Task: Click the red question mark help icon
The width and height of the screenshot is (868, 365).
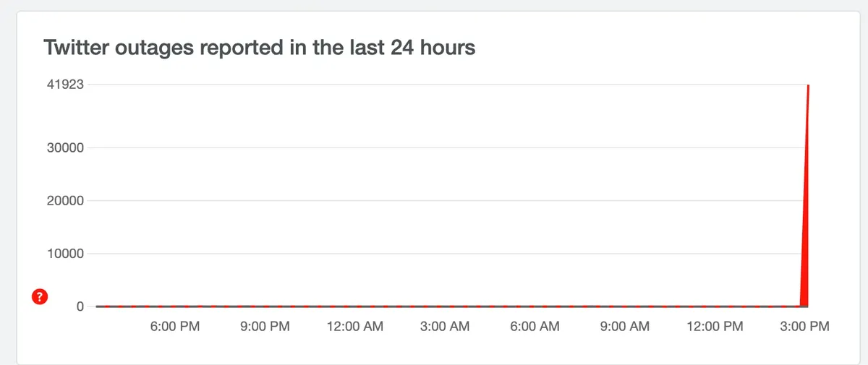Action: (x=41, y=297)
